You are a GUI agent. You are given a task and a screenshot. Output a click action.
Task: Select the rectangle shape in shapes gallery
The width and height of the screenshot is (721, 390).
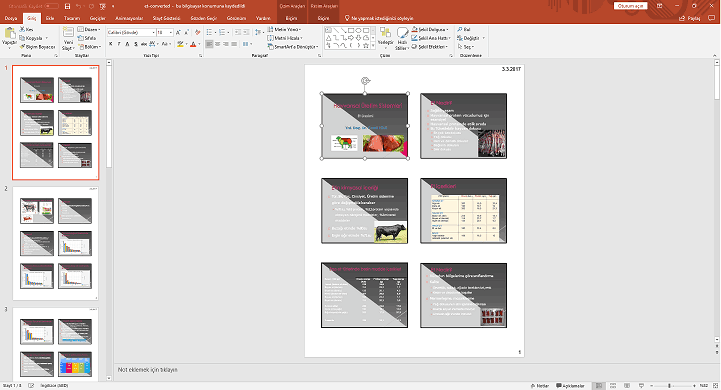pos(351,30)
